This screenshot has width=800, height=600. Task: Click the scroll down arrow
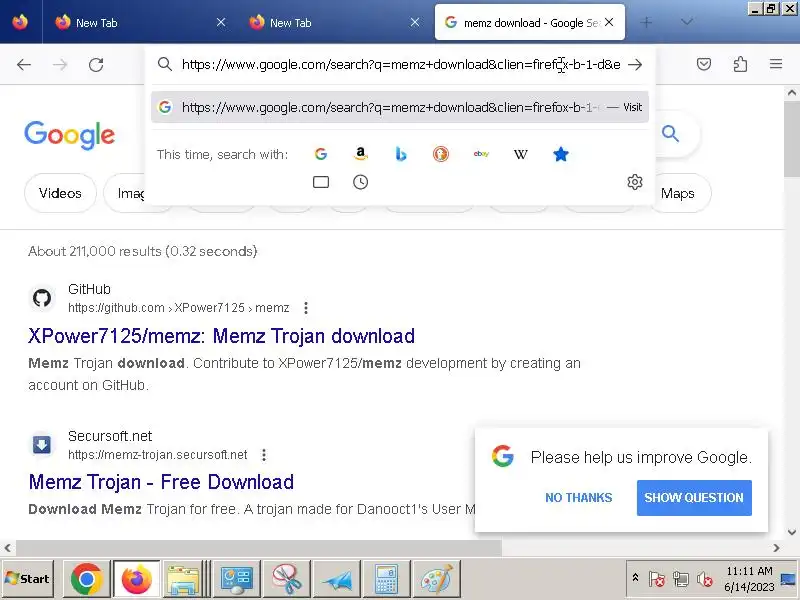[x=792, y=532]
